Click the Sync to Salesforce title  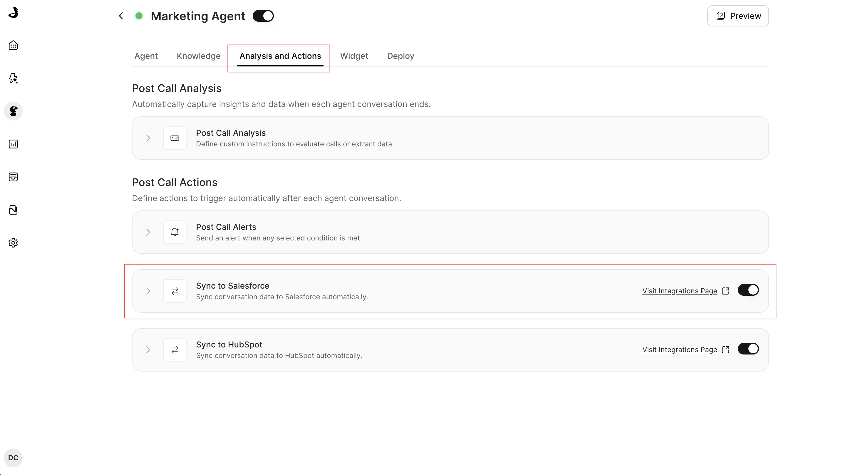(x=232, y=285)
